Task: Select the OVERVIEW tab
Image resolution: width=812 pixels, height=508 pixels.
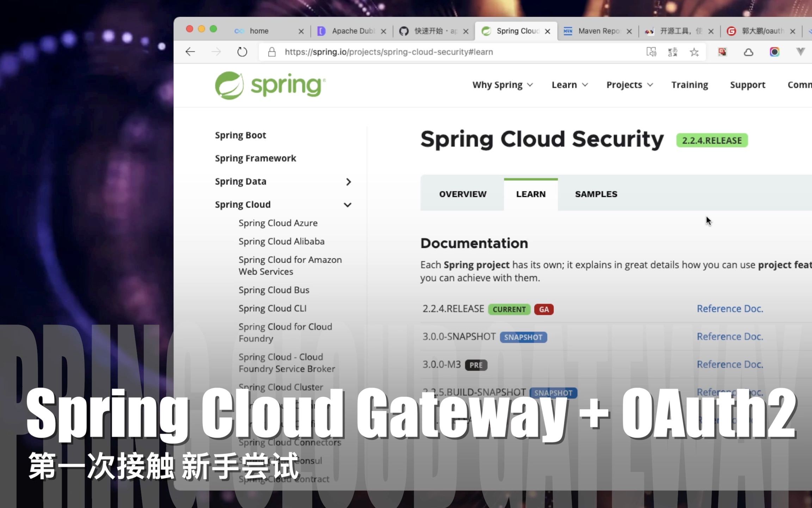Action: (462, 194)
